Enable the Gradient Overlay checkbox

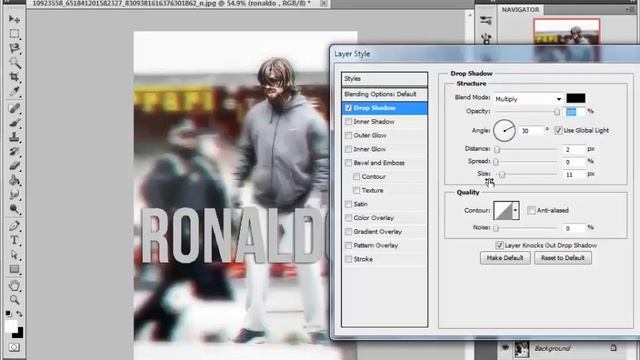point(348,232)
